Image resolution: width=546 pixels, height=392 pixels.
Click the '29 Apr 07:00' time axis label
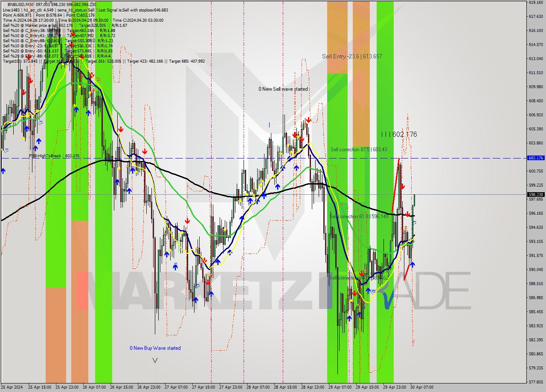340,387
